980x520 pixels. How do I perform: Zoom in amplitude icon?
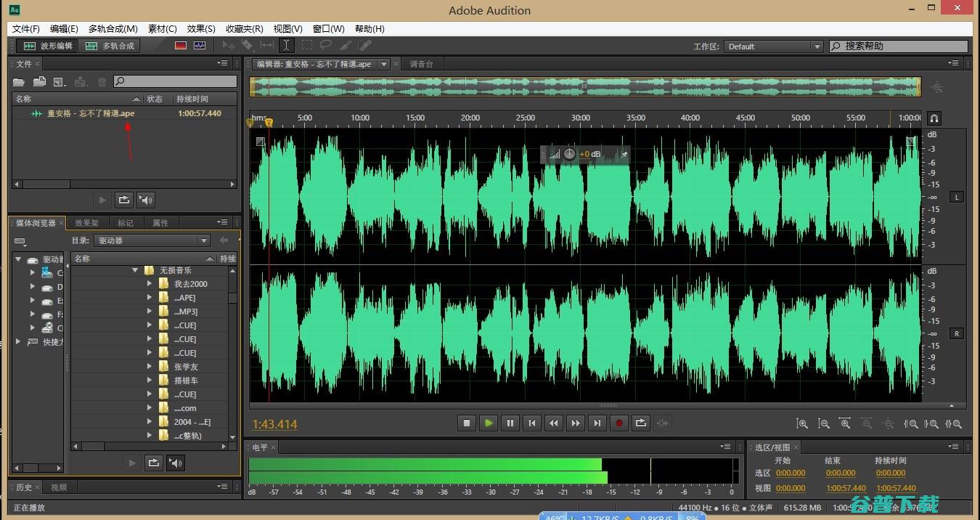click(x=802, y=423)
